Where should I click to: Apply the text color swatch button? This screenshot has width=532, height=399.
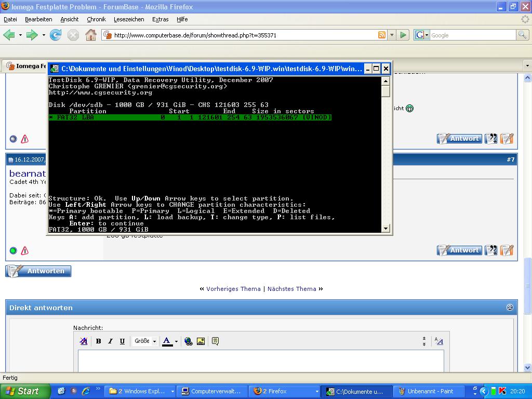click(x=167, y=341)
